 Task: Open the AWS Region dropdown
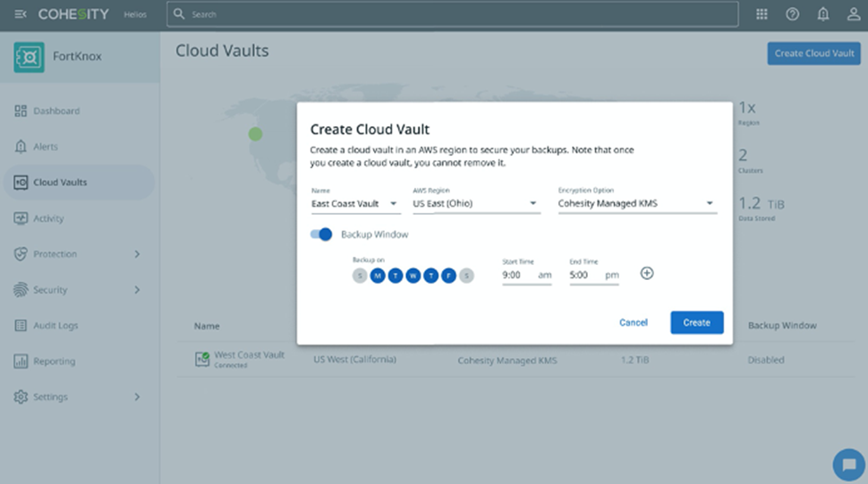476,204
